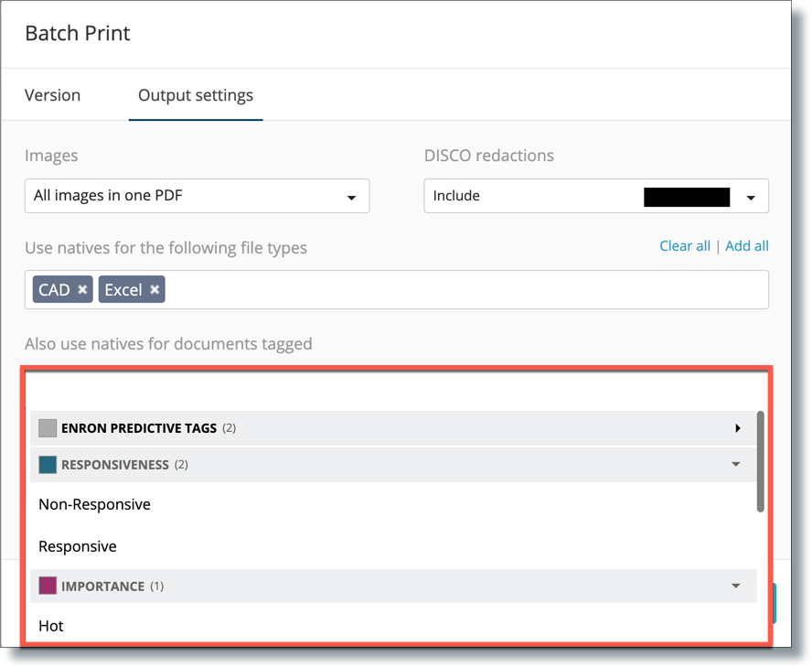Select the Non-Responsive tag
The height and width of the screenshot is (668, 812).
(x=94, y=504)
